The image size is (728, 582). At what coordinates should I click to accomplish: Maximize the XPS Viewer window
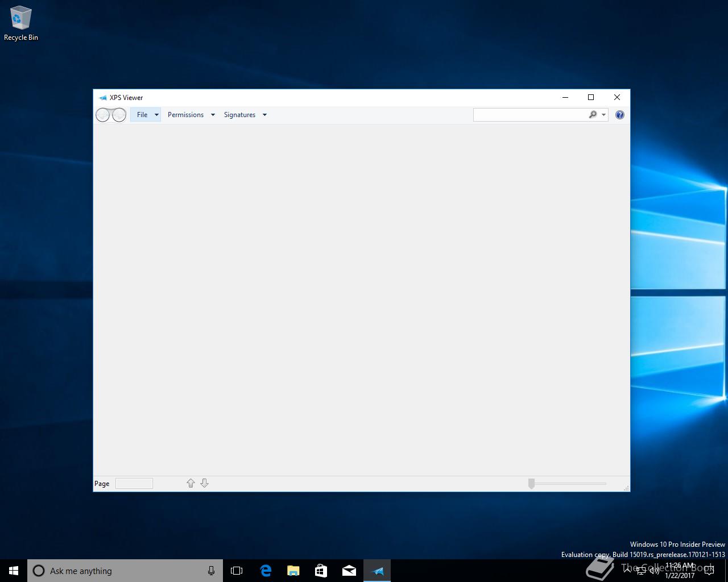[x=591, y=97]
